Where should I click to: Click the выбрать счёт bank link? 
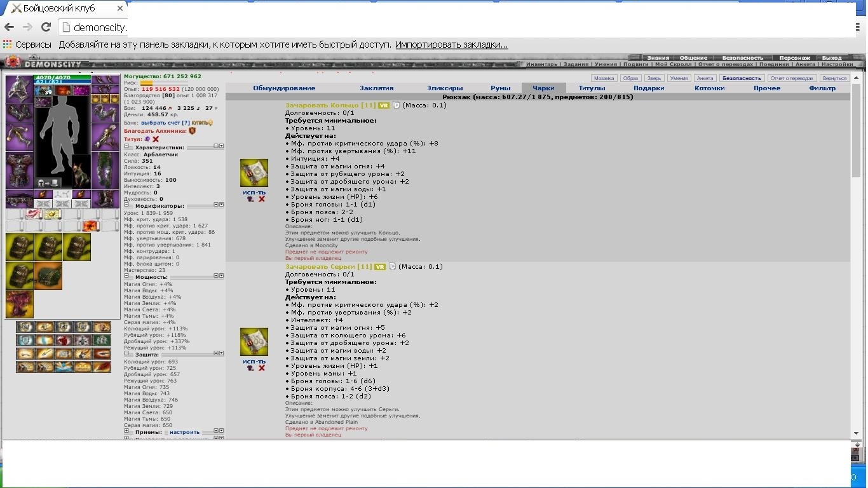point(161,123)
